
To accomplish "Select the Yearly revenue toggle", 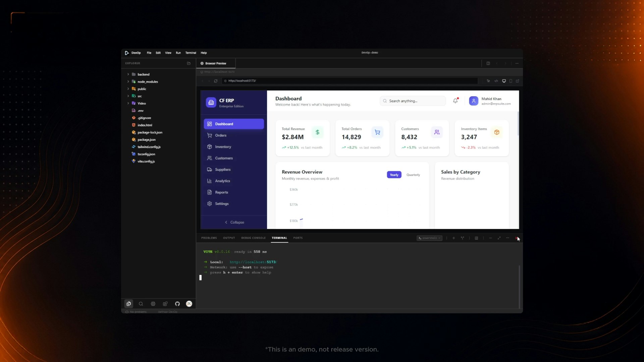I will pyautogui.click(x=394, y=175).
